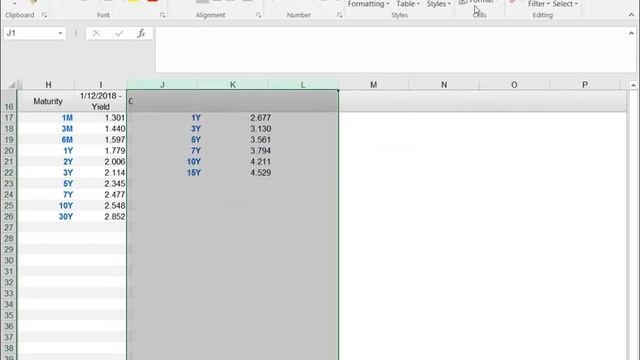
Task: Select row 35 header
Action: tap(9, 315)
